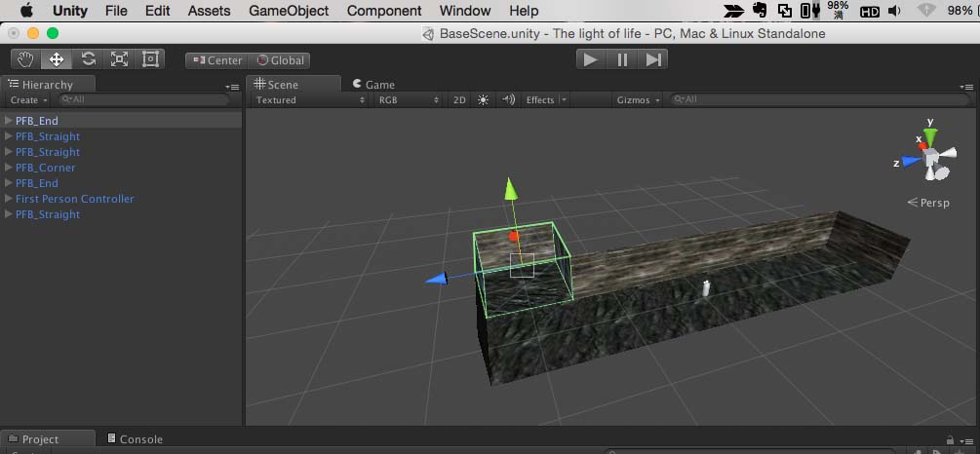Switch to the Scene tab
Screen dimensions: 980x454
[294, 85]
